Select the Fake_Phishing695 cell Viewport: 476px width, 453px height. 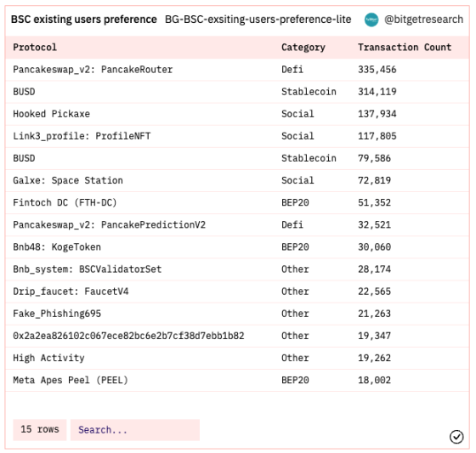[57, 314]
